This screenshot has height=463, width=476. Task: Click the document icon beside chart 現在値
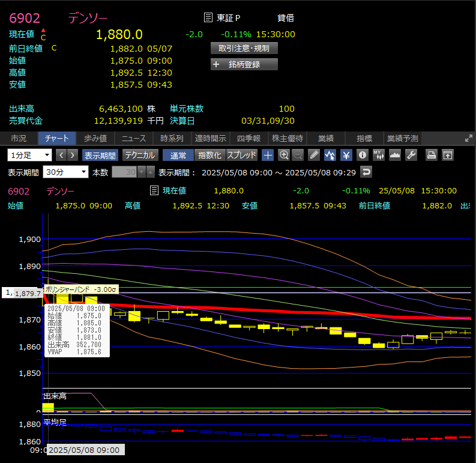tap(154, 190)
